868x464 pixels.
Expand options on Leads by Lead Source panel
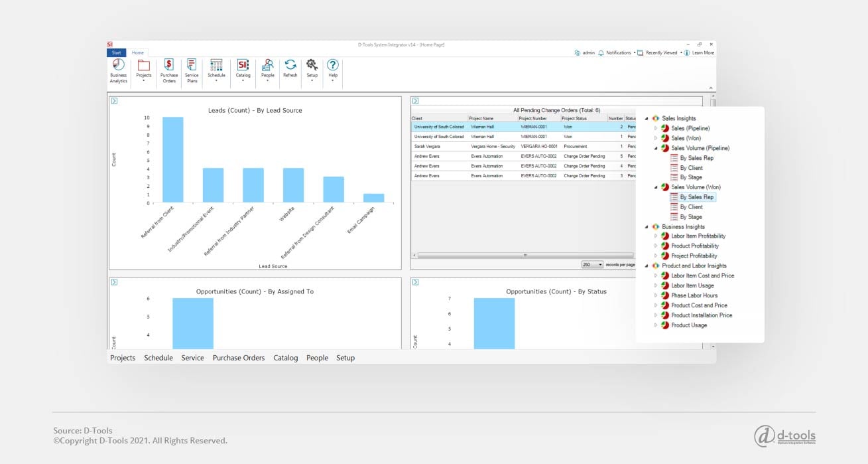(114, 101)
